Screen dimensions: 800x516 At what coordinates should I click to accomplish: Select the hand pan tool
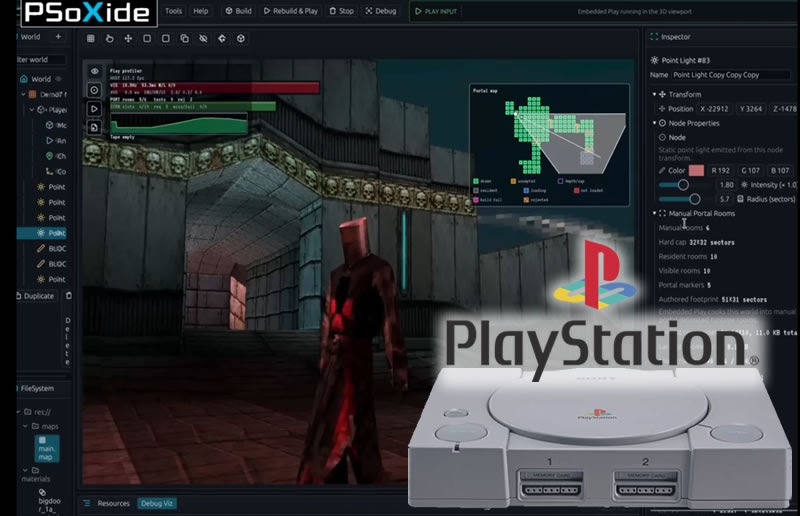109,38
